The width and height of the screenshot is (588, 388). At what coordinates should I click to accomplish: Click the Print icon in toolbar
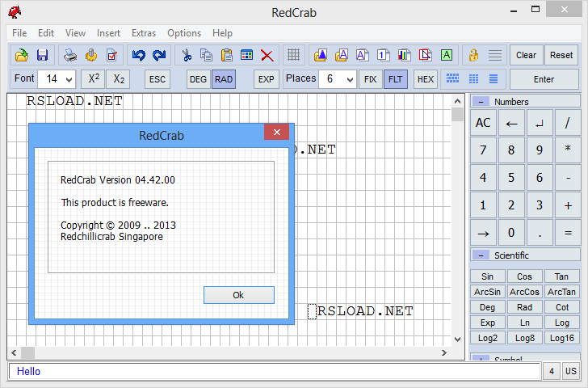tap(70, 55)
